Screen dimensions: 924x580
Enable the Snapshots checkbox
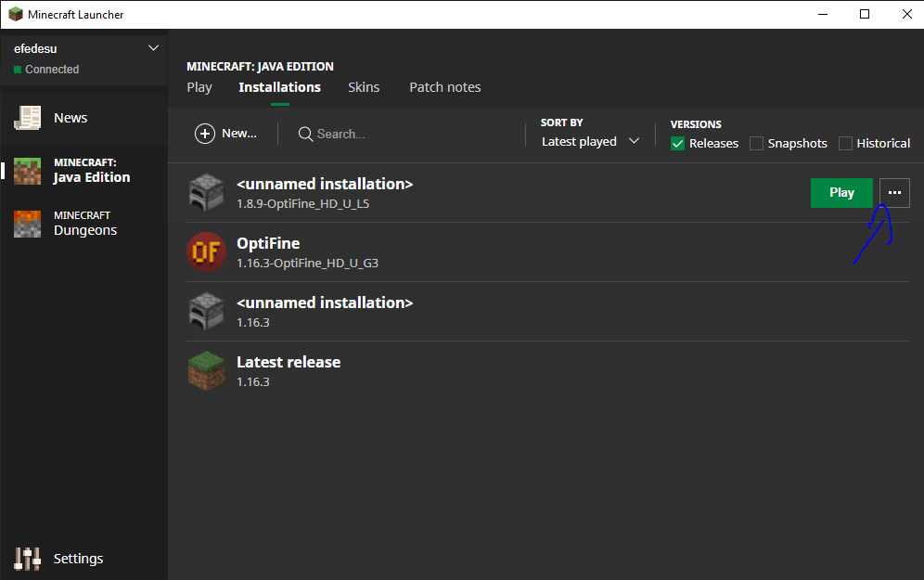(756, 143)
